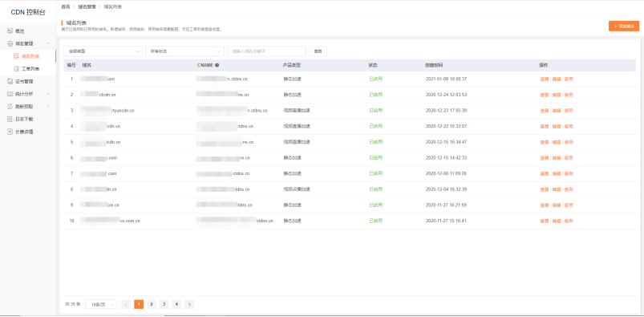Image resolution: width=644 pixels, height=317 pixels.
Task: Click the CDN 控制台 console title
Action: click(28, 12)
